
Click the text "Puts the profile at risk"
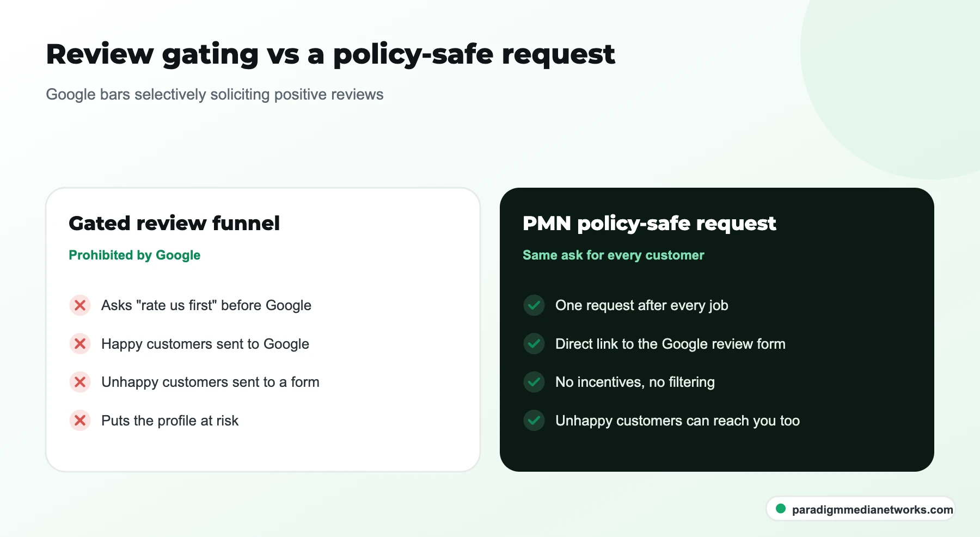[170, 421]
